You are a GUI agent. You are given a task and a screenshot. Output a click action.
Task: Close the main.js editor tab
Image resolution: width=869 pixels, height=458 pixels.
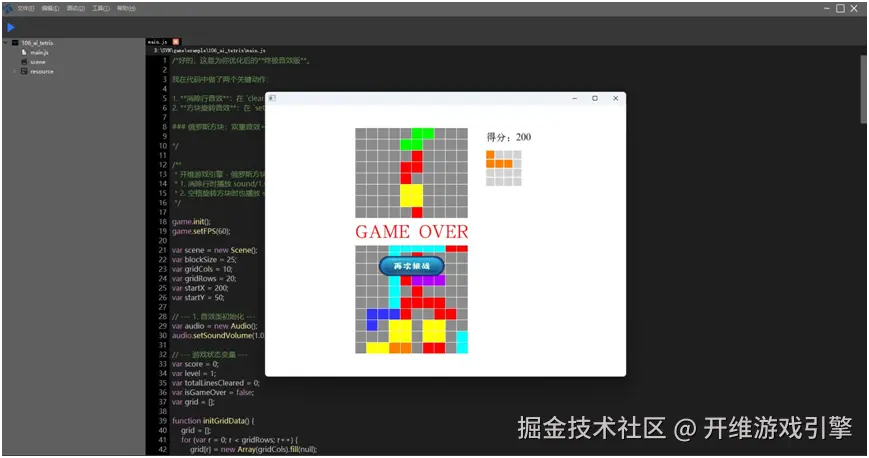[x=176, y=42]
